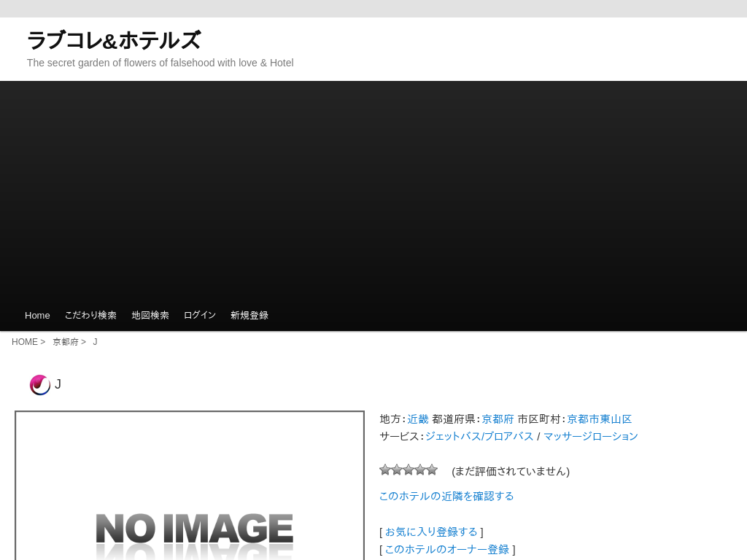This screenshot has width=747, height=560.
Task: Click the pink swirl icon beside hotel name J
Action: pos(40,385)
